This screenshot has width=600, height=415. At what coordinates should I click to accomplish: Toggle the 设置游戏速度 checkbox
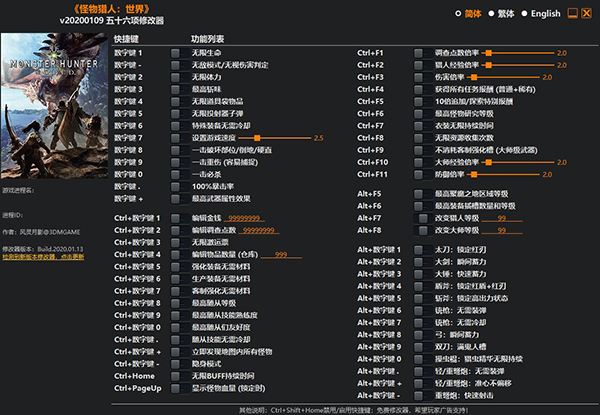coord(176,137)
